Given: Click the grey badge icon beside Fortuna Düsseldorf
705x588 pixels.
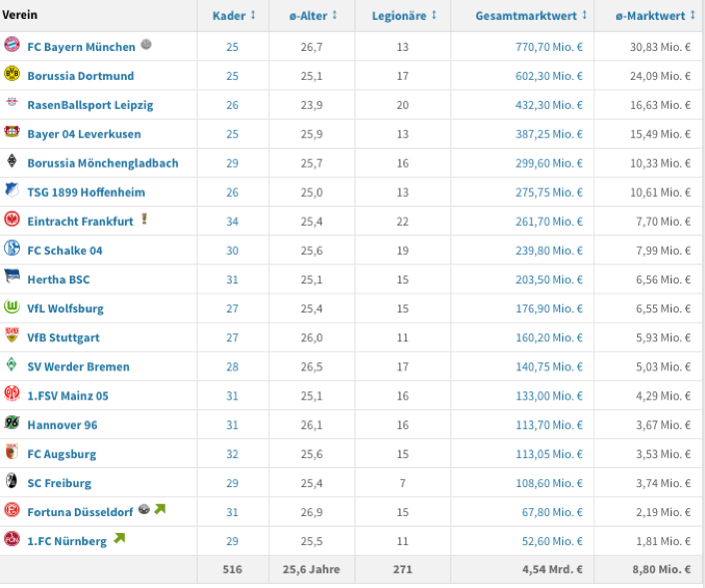Looking at the screenshot, I should tap(144, 509).
